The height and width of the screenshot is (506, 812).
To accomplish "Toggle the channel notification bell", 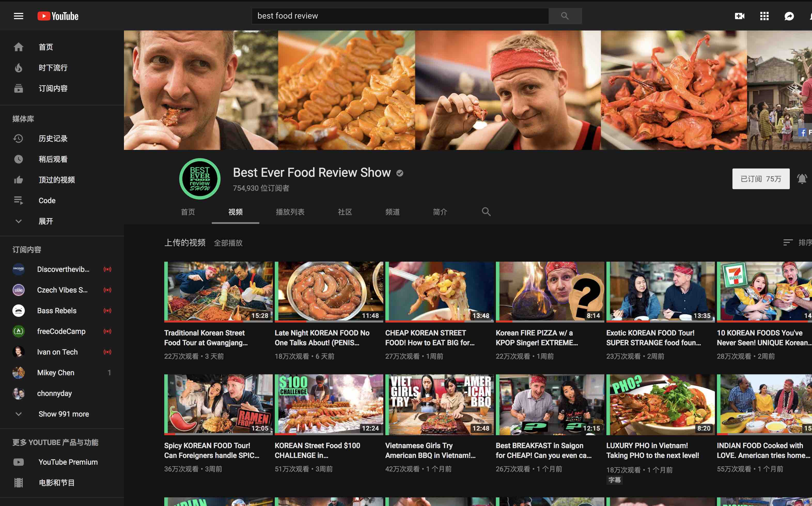I will pos(802,179).
